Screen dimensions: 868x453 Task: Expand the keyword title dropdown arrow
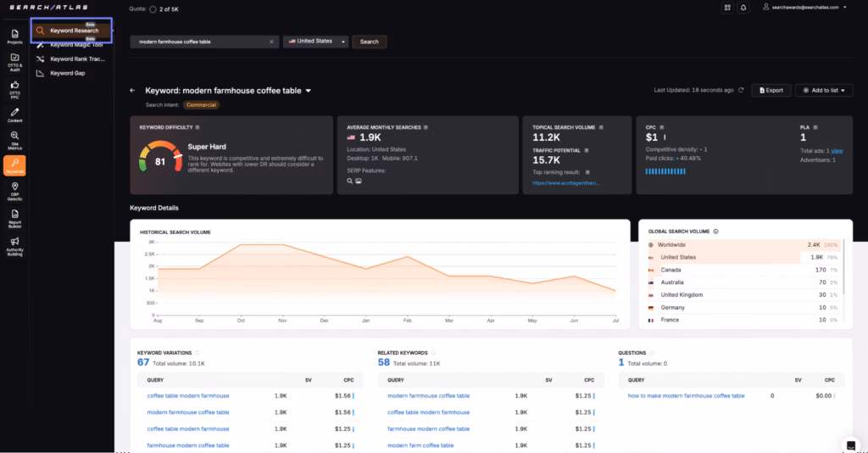pyautogui.click(x=309, y=91)
